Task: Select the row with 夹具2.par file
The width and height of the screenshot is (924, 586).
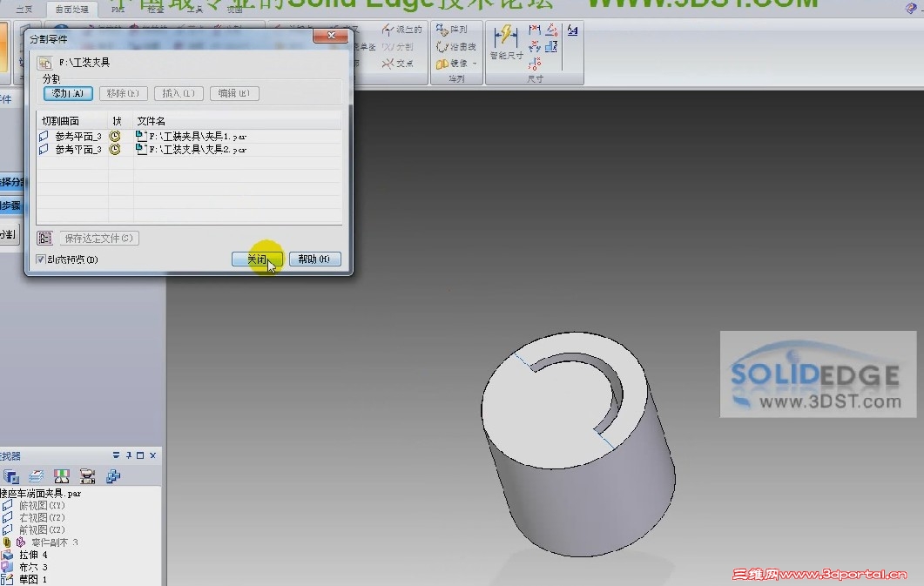Action: [x=189, y=150]
